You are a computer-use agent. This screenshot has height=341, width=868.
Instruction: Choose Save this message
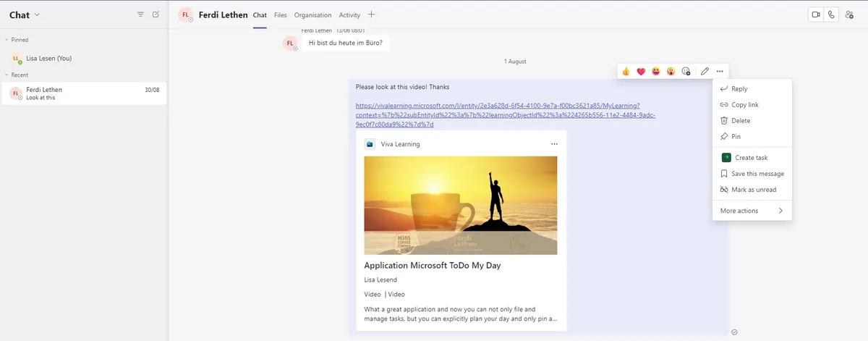click(x=752, y=174)
